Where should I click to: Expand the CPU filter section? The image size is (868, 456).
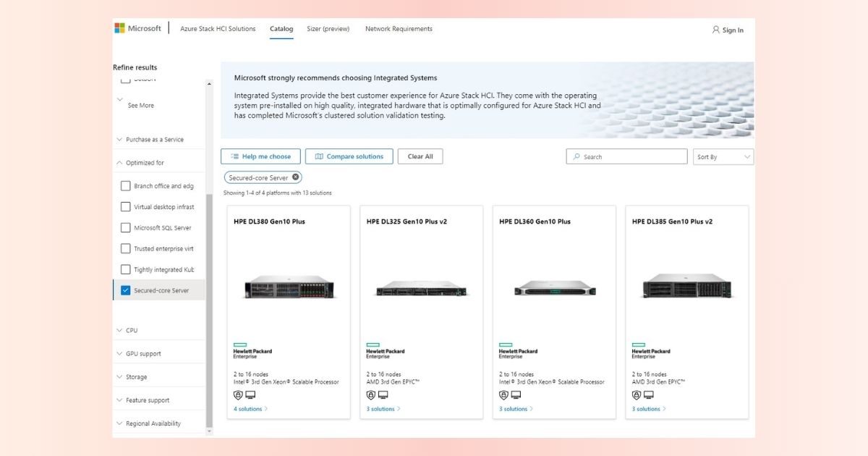coord(159,331)
